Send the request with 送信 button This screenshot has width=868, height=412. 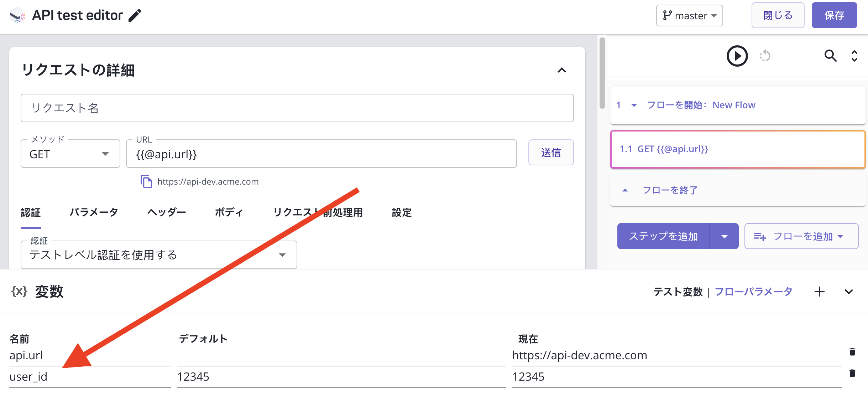[x=550, y=153]
